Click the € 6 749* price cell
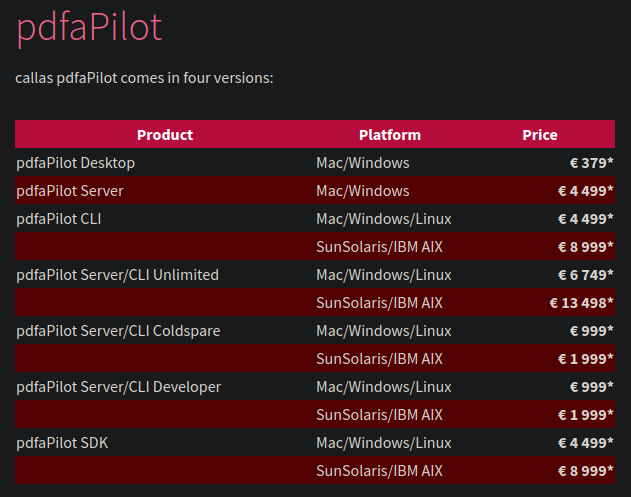The width and height of the screenshot is (631, 497). [x=586, y=275]
